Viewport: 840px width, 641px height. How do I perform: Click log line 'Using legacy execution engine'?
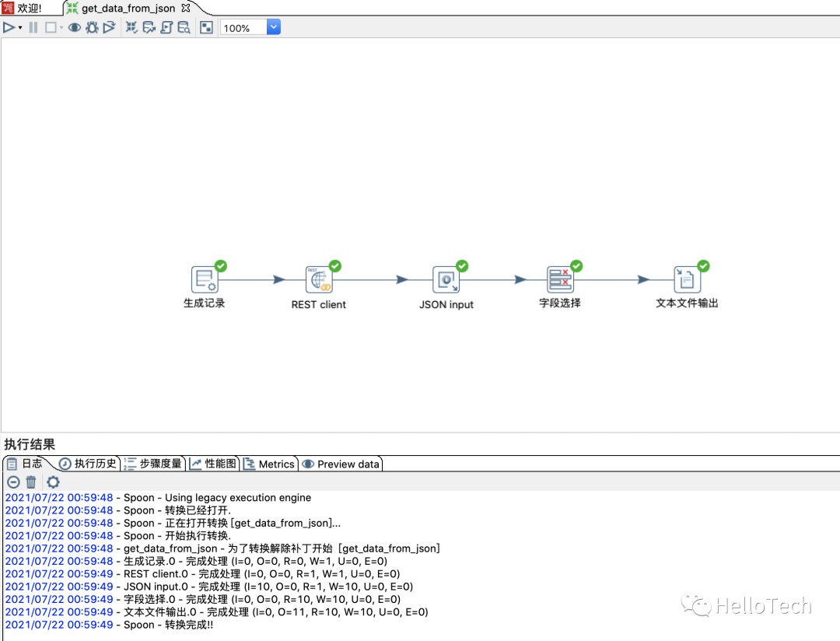158,497
